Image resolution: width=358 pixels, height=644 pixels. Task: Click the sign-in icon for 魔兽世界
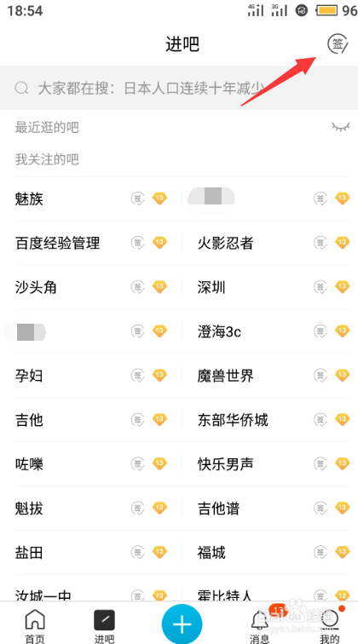click(320, 376)
